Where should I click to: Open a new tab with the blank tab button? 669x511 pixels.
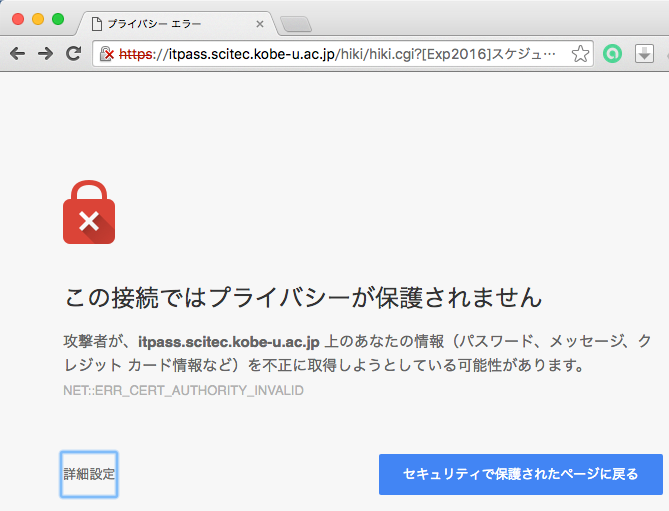(296, 24)
